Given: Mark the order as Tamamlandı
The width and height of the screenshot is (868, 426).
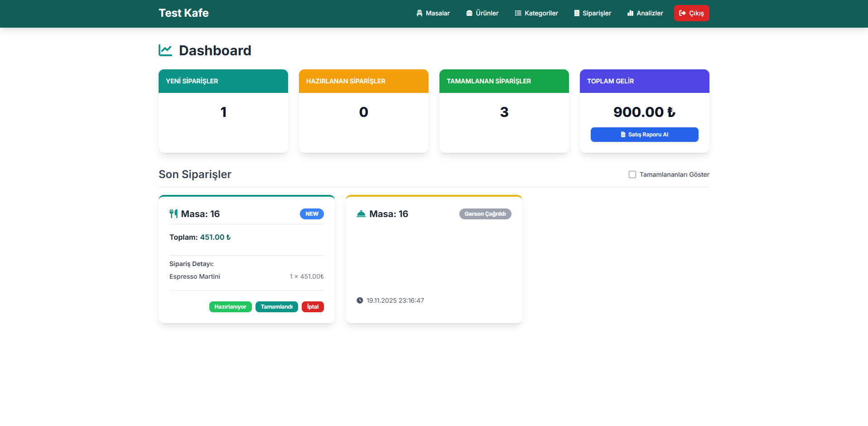Looking at the screenshot, I should 276,307.
